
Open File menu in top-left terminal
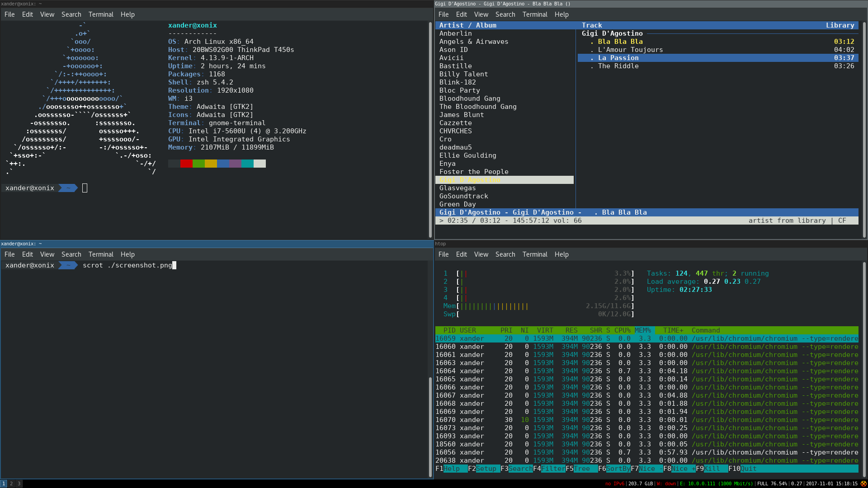pyautogui.click(x=9, y=14)
